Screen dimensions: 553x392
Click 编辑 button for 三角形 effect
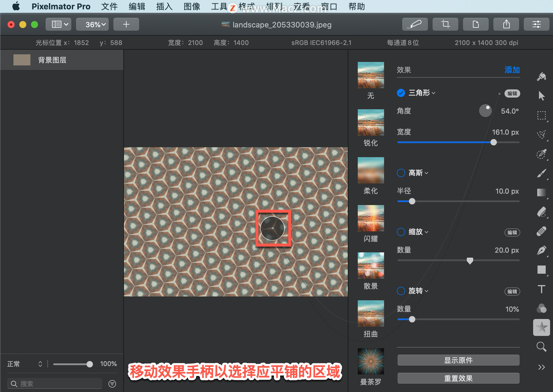click(x=512, y=93)
